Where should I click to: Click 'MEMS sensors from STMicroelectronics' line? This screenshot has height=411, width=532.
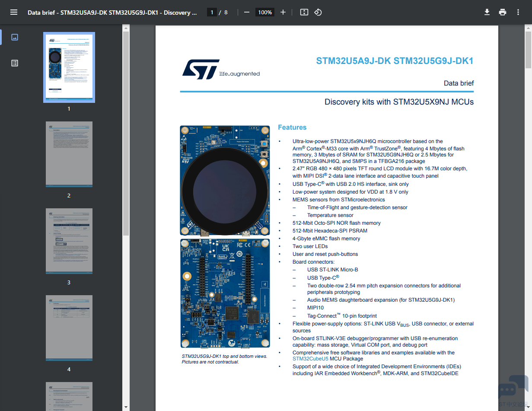[x=338, y=200]
